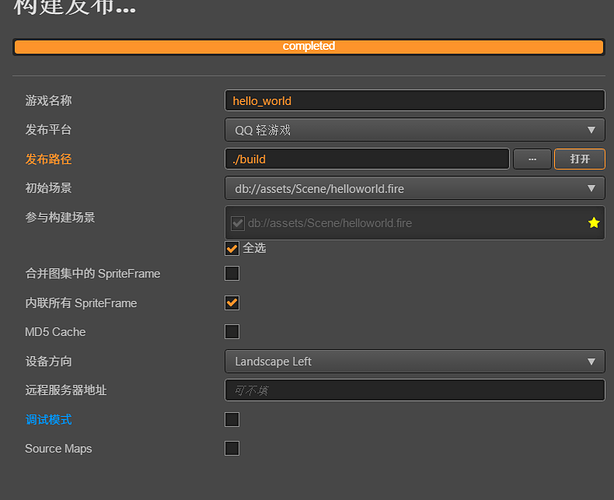This screenshot has height=500, width=614.
Task: Open the 设备方向 Landscape Left dropdown
Action: (414, 361)
